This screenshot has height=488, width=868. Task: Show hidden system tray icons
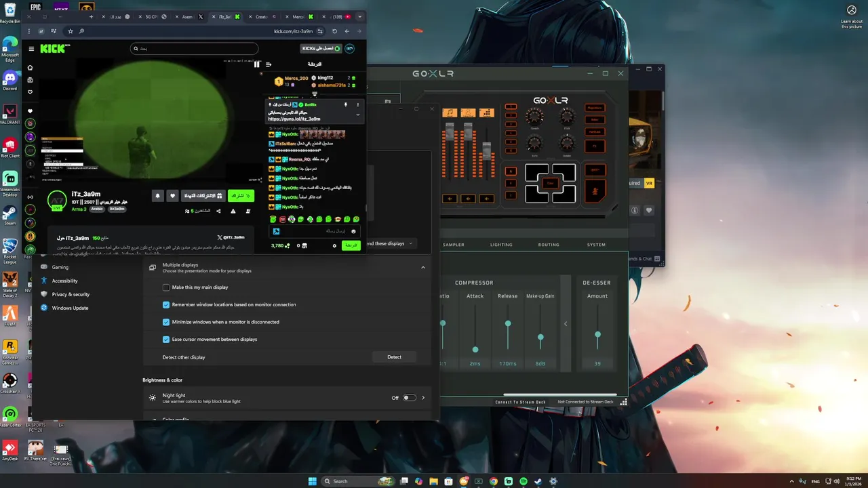point(791,481)
